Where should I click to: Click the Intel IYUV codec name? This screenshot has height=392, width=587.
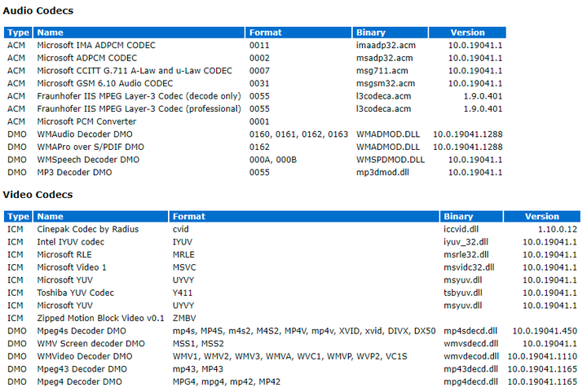(70, 242)
